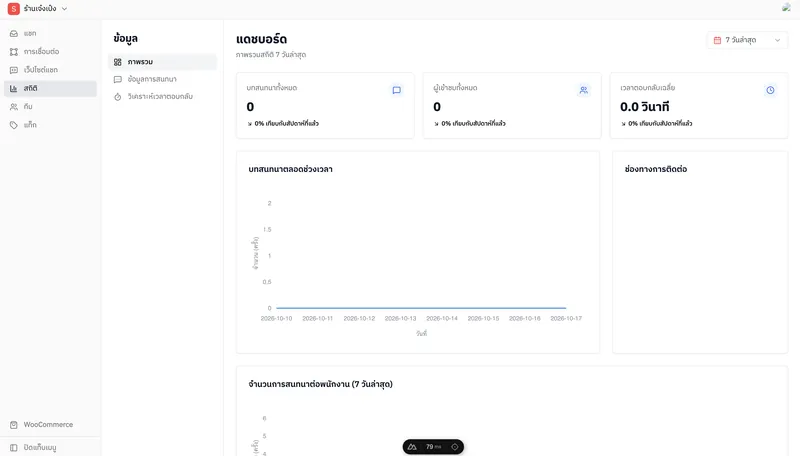Click the ช่องทางการติดต่อ panel title
Screen dimensions: 800x456
click(656, 169)
